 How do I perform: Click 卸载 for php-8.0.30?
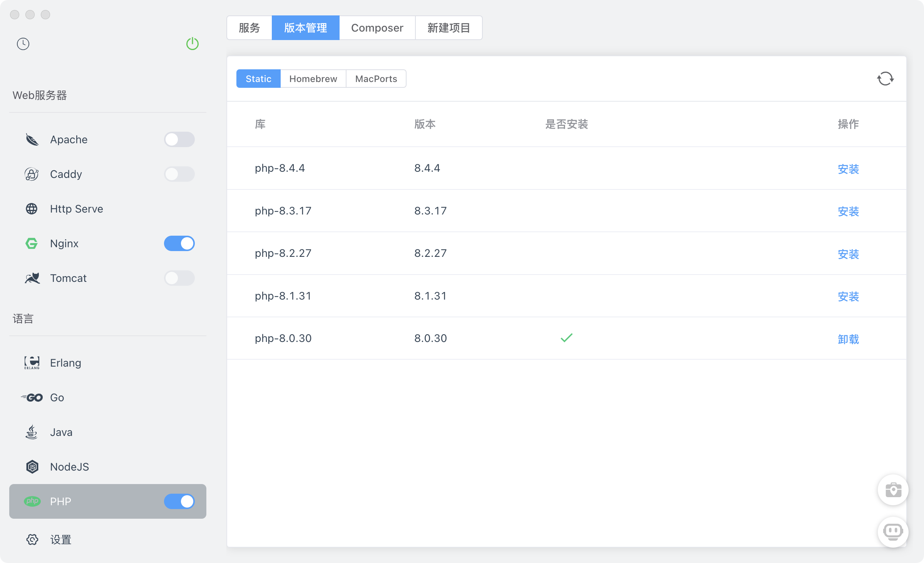pyautogui.click(x=848, y=339)
